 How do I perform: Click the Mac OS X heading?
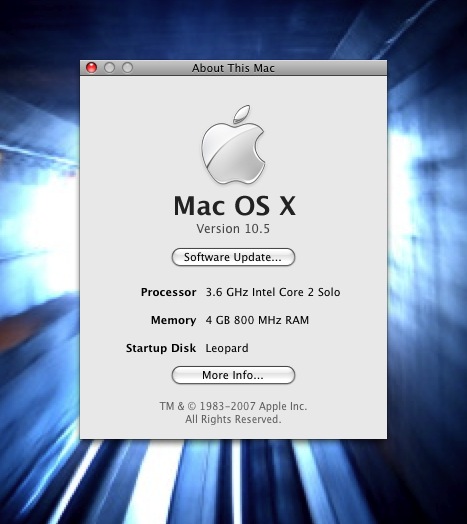point(235,206)
